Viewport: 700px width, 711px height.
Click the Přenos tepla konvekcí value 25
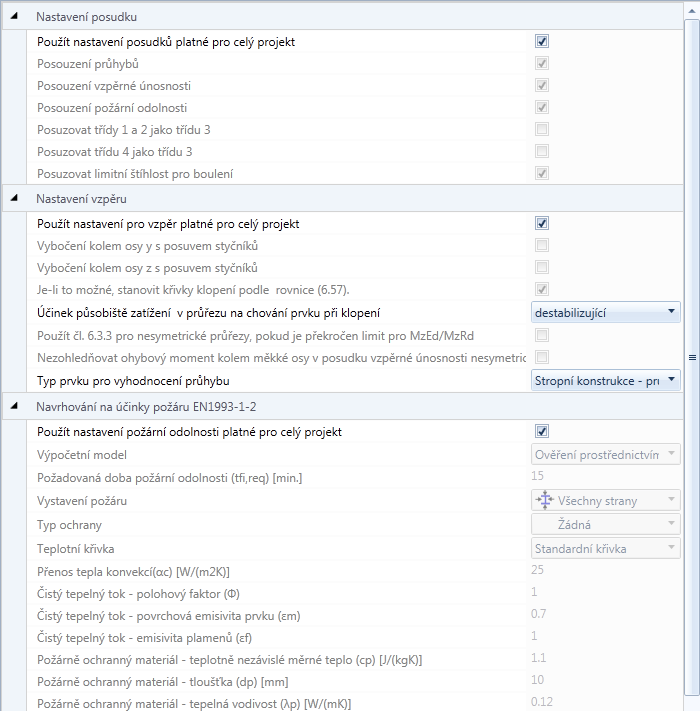click(x=537, y=570)
